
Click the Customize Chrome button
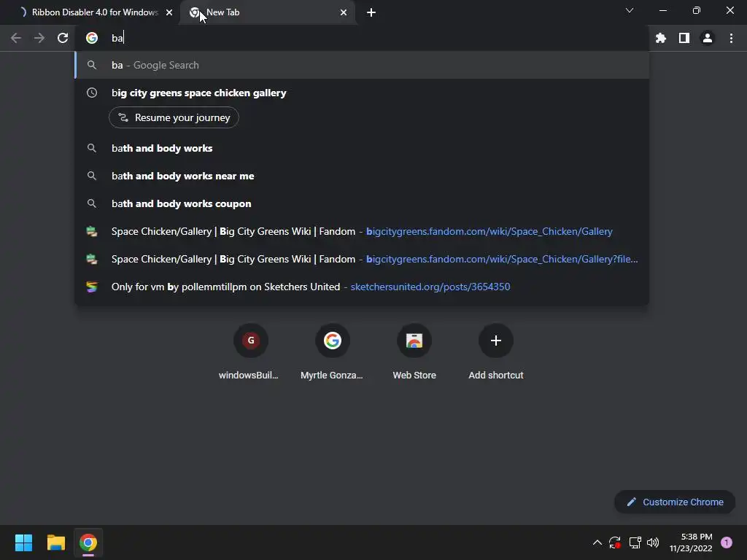pyautogui.click(x=675, y=502)
